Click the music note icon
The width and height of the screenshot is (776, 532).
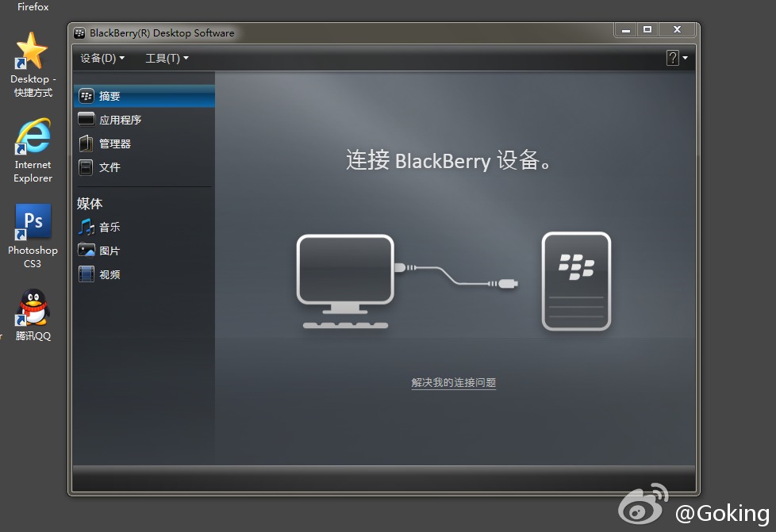(x=86, y=227)
